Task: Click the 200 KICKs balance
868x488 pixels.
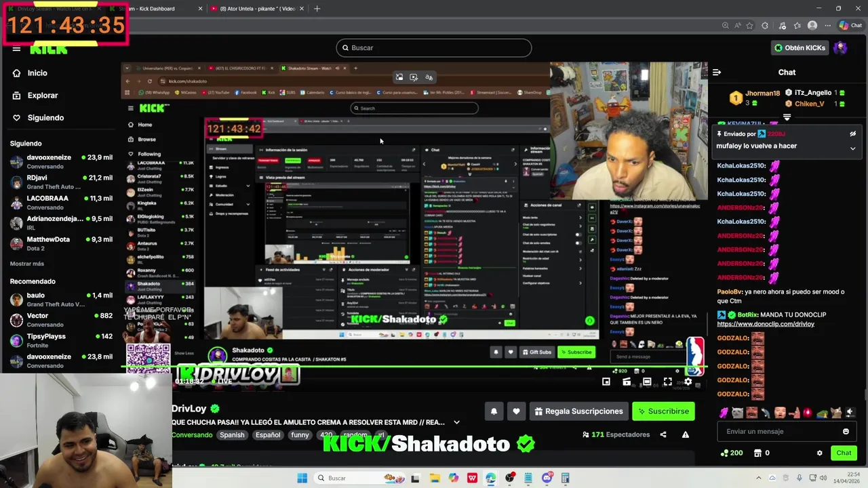Action: point(732,453)
